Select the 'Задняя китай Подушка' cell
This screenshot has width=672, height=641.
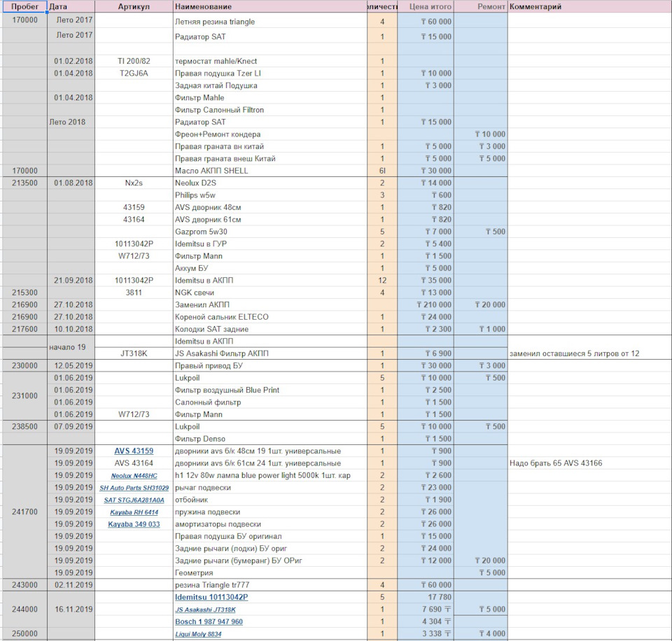tap(270, 85)
